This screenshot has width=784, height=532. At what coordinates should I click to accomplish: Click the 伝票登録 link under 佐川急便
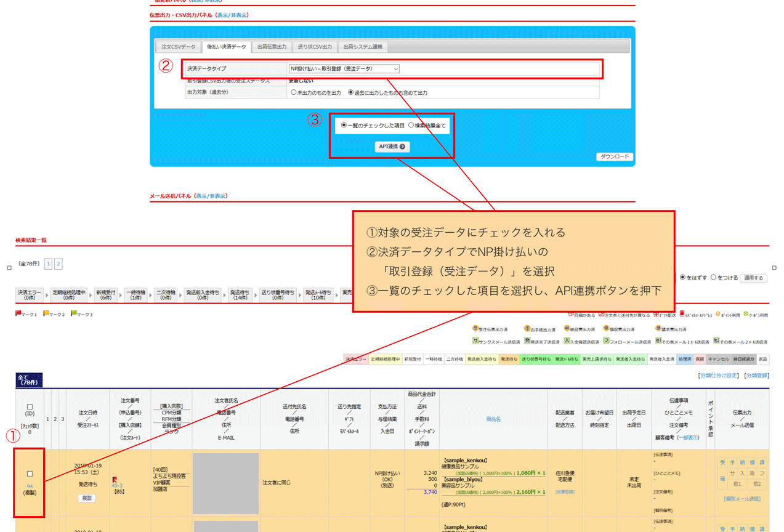tap(565, 492)
